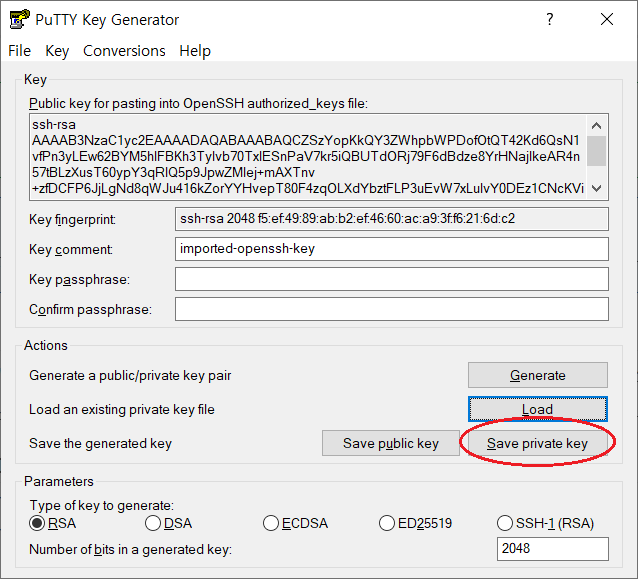The width and height of the screenshot is (638, 579).
Task: Select the ED25519 key type
Action: [415, 523]
